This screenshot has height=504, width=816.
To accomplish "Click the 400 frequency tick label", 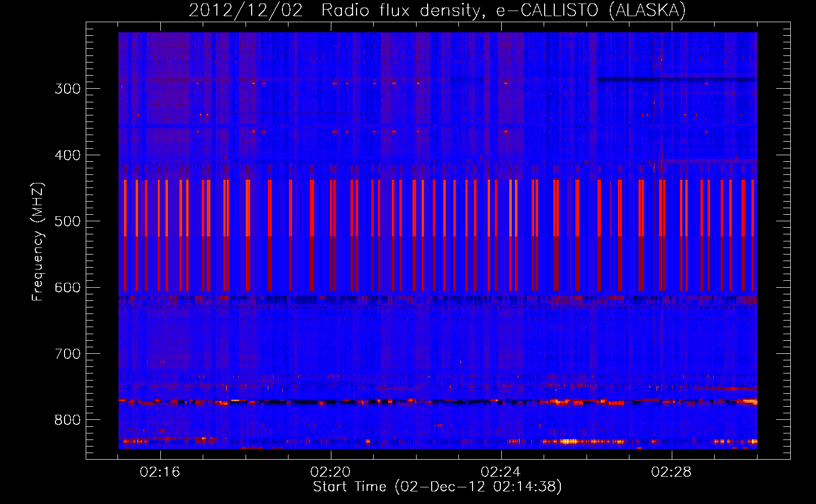I will click(68, 155).
